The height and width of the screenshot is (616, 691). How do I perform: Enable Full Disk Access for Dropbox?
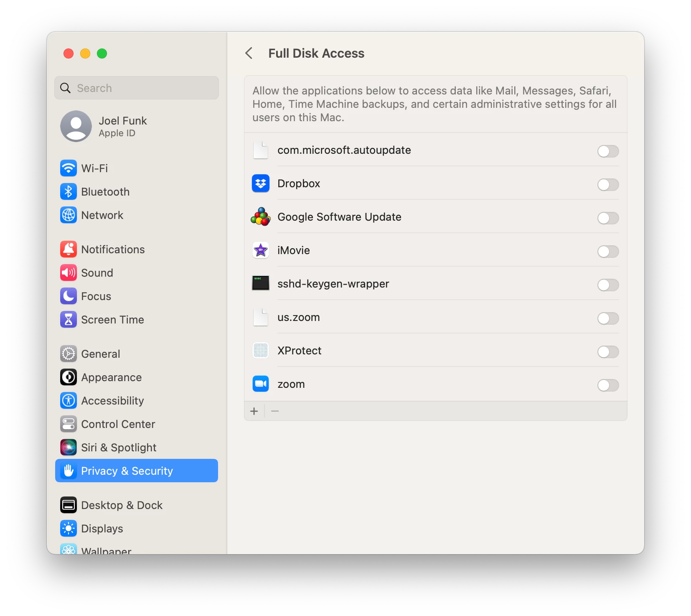tap(608, 185)
